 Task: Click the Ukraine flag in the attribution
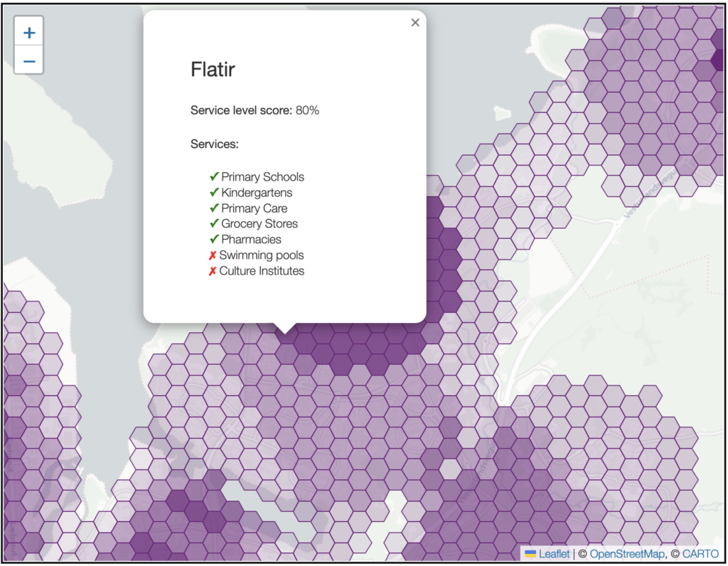point(530,554)
